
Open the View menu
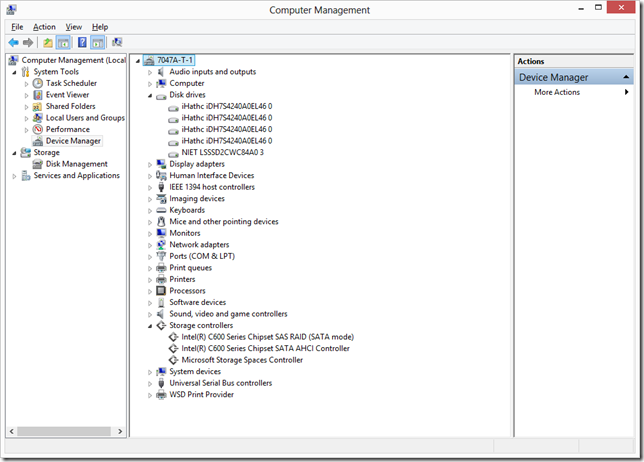click(x=74, y=27)
